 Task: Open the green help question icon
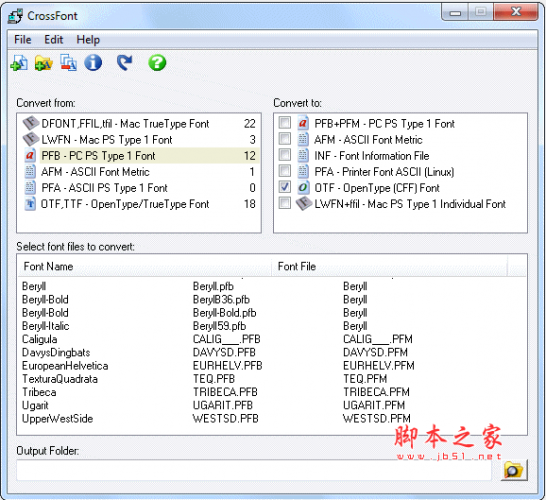[157, 63]
